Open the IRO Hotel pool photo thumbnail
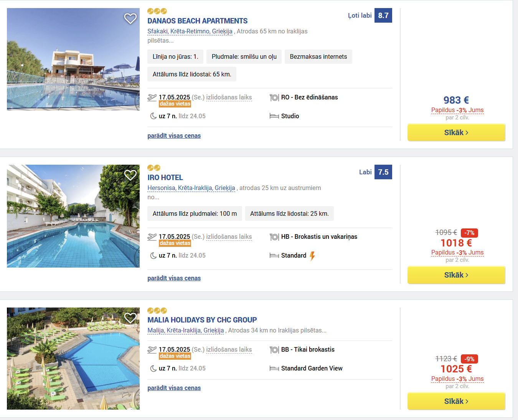Viewport: 518px width, 420px height. (x=73, y=216)
